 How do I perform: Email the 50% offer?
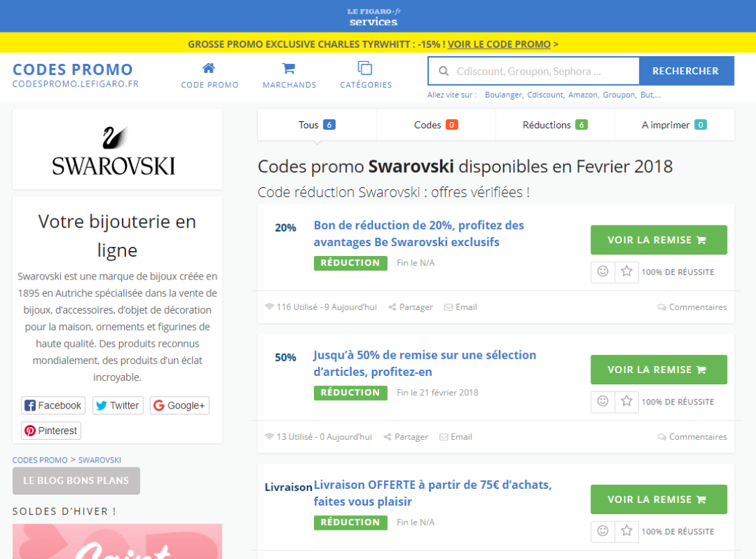[x=456, y=437]
